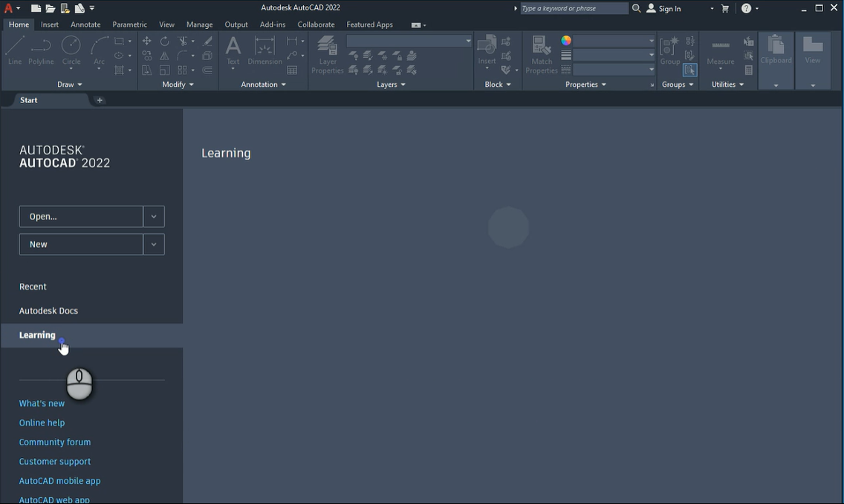Screen dimensions: 844x504
Task: Click the Stretch tool icon
Action: (x=146, y=70)
